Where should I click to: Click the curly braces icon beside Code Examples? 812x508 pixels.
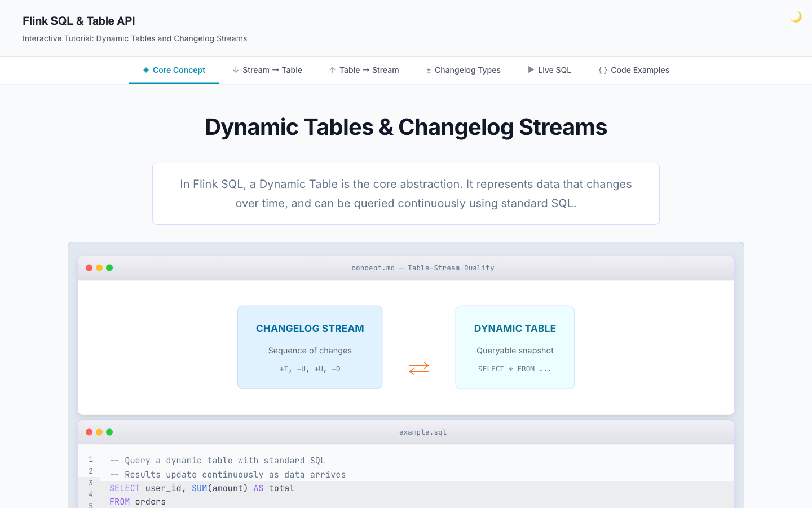pyautogui.click(x=603, y=70)
